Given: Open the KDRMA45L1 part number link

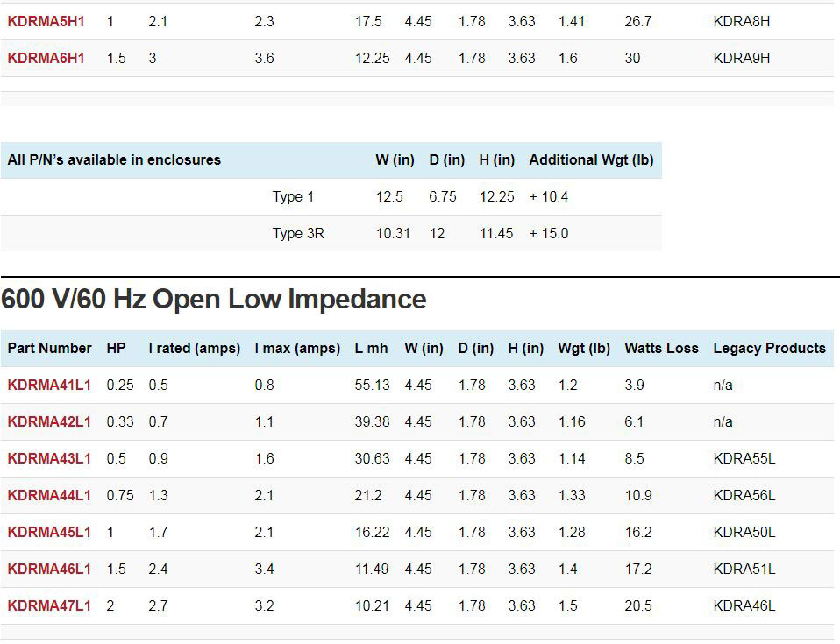Looking at the screenshot, I should point(49,532).
